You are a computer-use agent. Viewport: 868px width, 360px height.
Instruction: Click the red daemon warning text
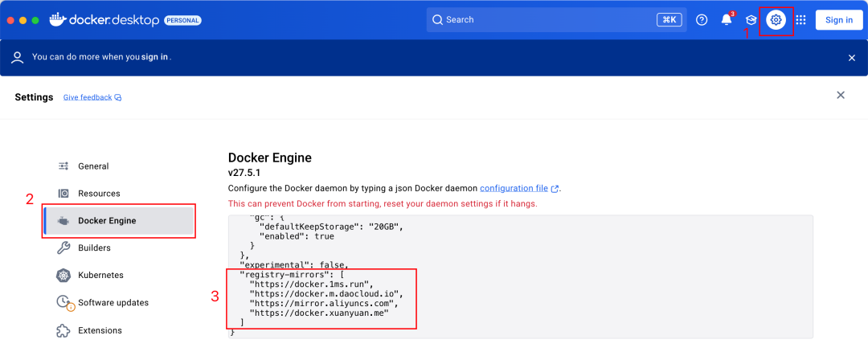click(383, 204)
